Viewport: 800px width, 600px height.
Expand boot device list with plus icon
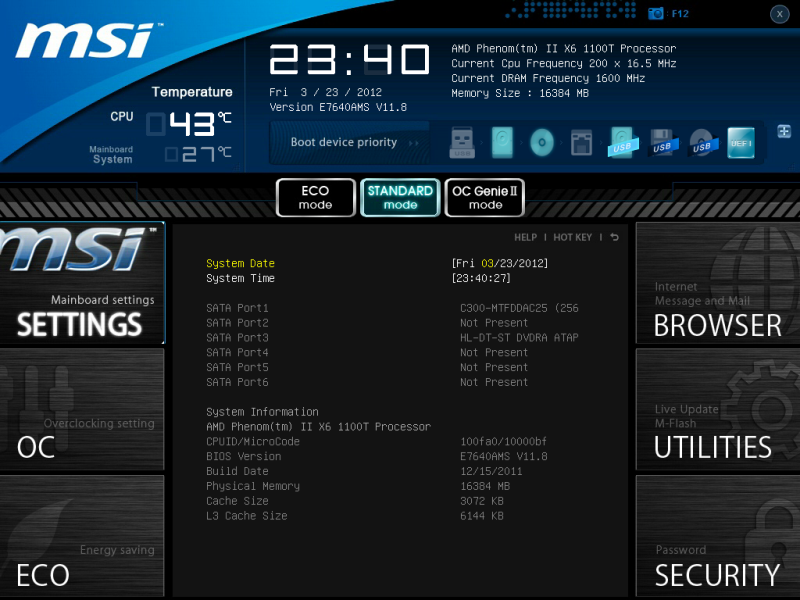click(x=784, y=131)
